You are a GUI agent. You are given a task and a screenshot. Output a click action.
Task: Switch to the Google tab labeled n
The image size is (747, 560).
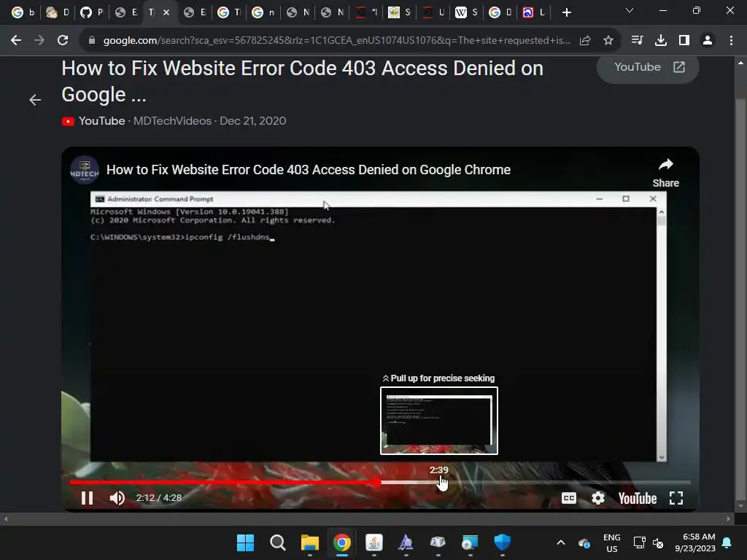(263, 13)
